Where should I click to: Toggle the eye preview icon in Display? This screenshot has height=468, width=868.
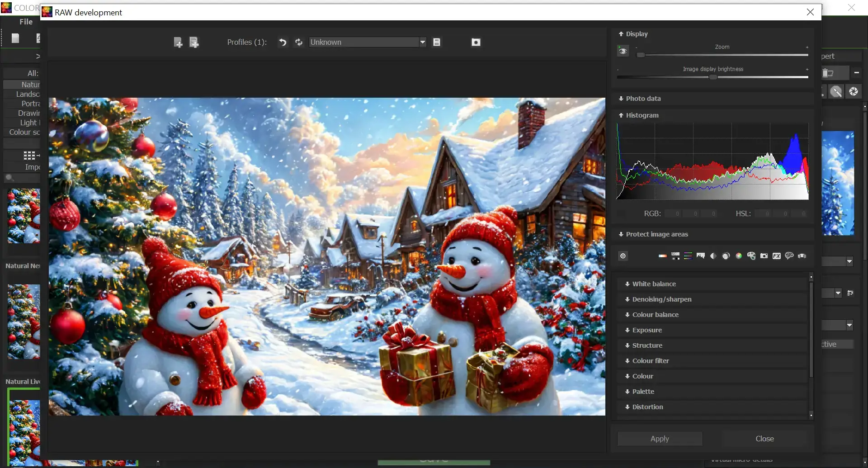coord(623,51)
